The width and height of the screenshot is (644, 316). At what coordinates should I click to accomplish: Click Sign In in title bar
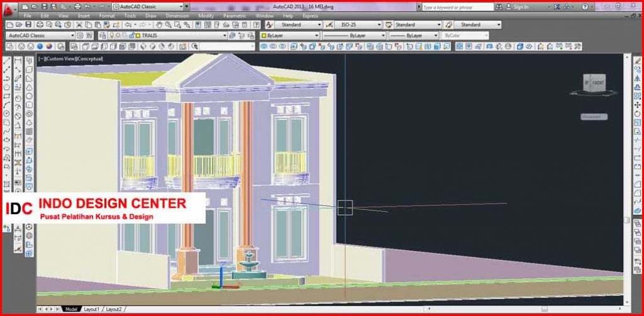pos(521,6)
